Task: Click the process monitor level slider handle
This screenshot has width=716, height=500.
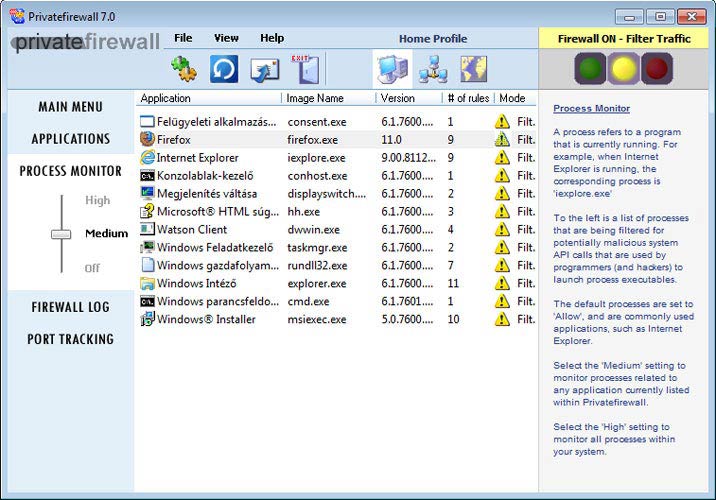Action: [x=61, y=234]
